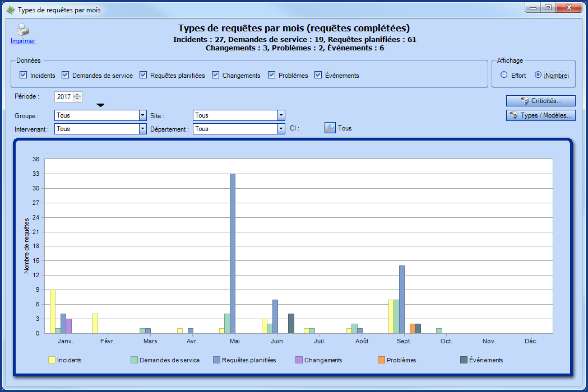The width and height of the screenshot is (588, 392).
Task: Open the CI search with the magnifier icon
Action: click(329, 128)
